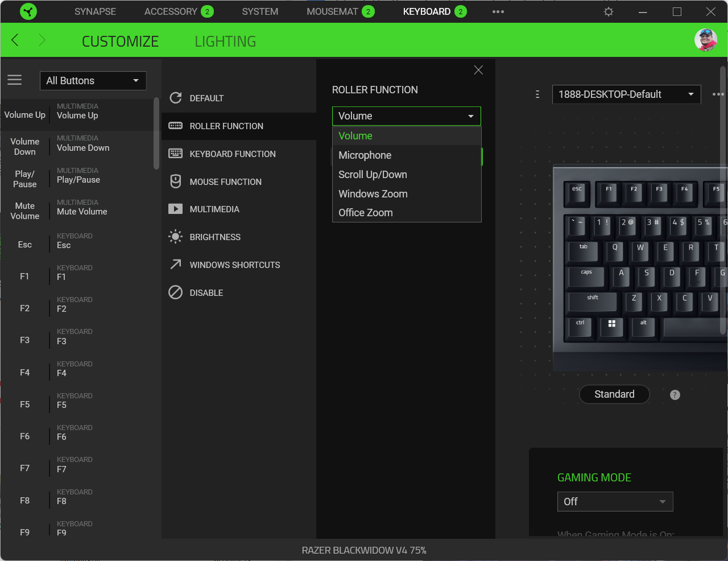This screenshot has width=728, height=561.
Task: Select the Mute Volume button row
Action: (77, 211)
